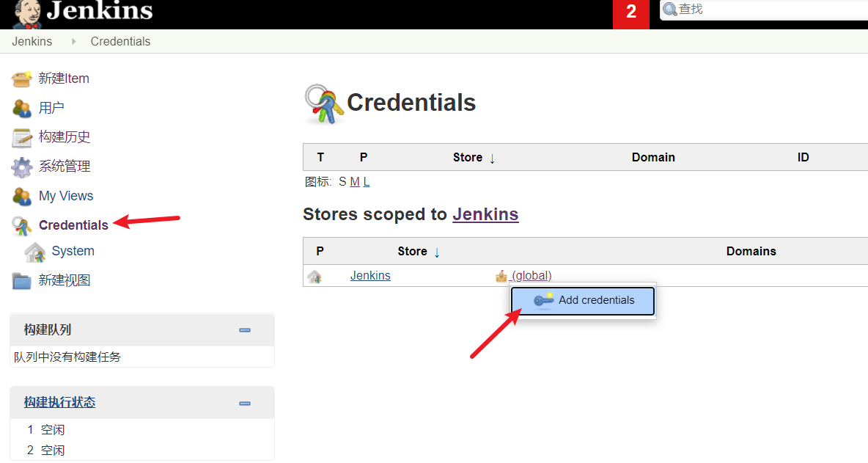Screen dimensions: 868x463
Task: Choose Add credentials from the popup menu
Action: pyautogui.click(x=583, y=301)
